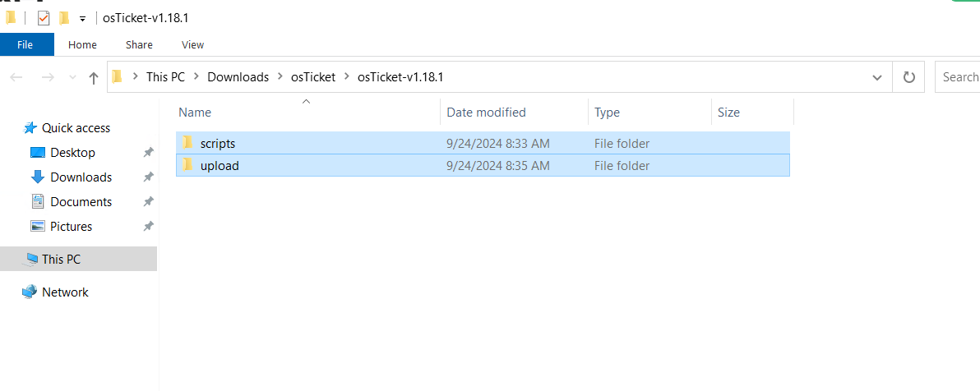The width and height of the screenshot is (980, 391).
Task: Click the Properties checkmark icon in title bar
Action: point(43,18)
